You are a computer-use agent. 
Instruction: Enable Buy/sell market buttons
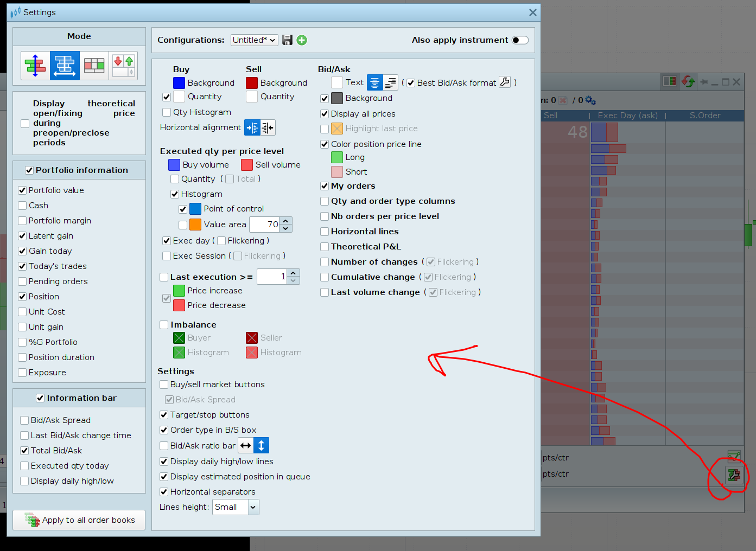tap(164, 385)
